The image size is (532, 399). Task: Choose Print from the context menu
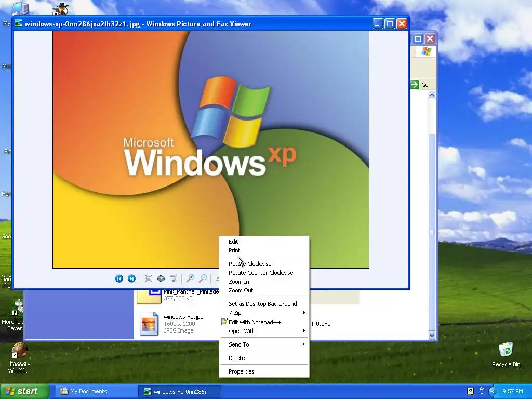264,250
